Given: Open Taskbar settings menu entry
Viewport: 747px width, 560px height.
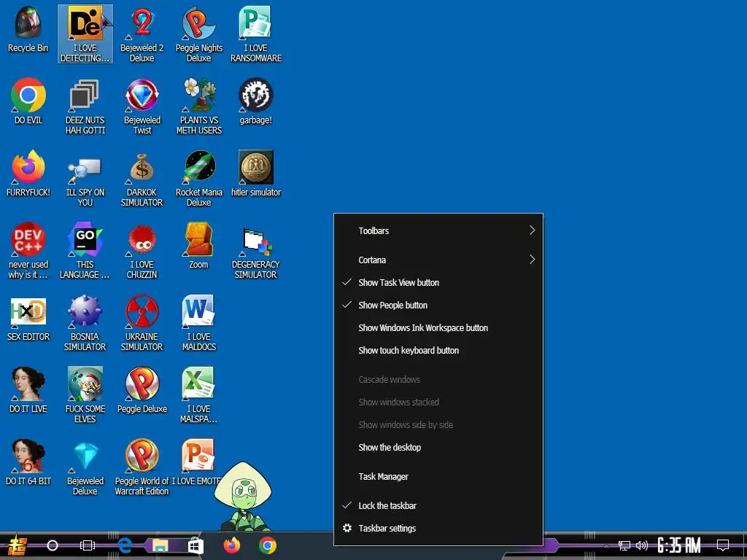Looking at the screenshot, I should click(438, 529).
